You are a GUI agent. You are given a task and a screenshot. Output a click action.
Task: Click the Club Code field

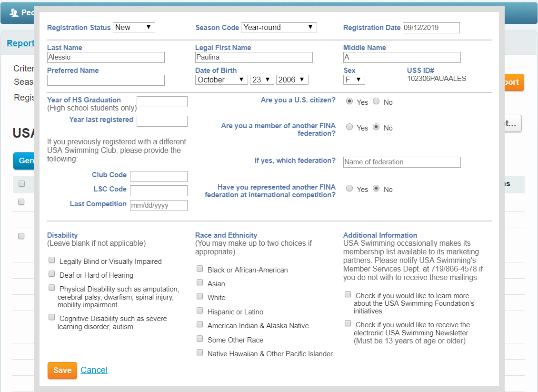click(x=159, y=176)
